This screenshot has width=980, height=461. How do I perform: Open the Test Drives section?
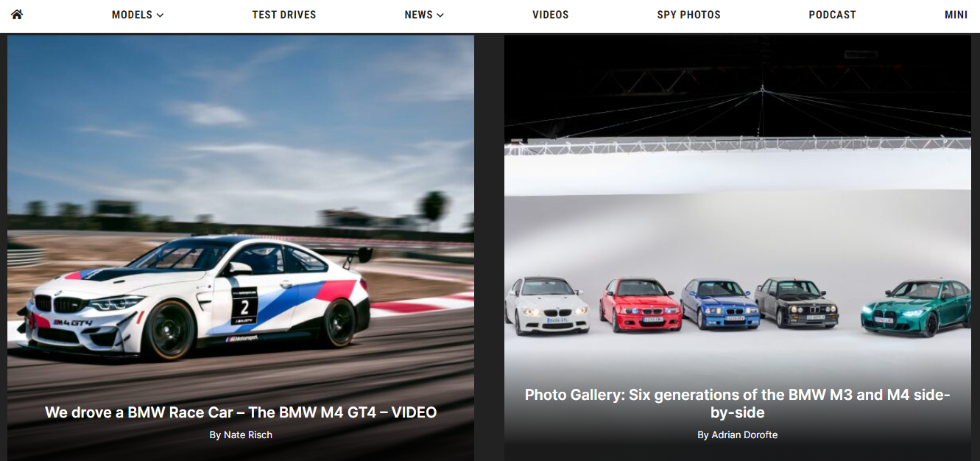tap(283, 15)
